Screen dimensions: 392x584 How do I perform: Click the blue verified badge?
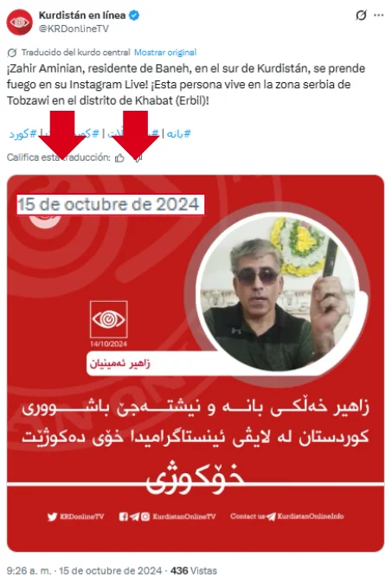134,16
